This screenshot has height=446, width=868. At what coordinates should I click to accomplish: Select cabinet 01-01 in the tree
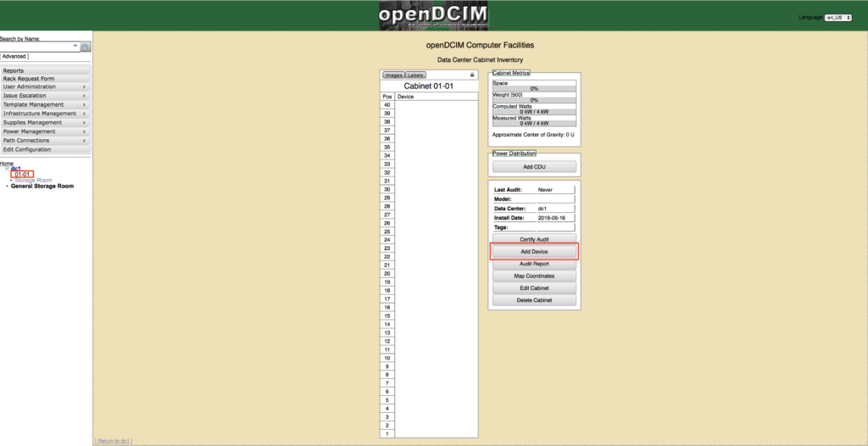22,175
